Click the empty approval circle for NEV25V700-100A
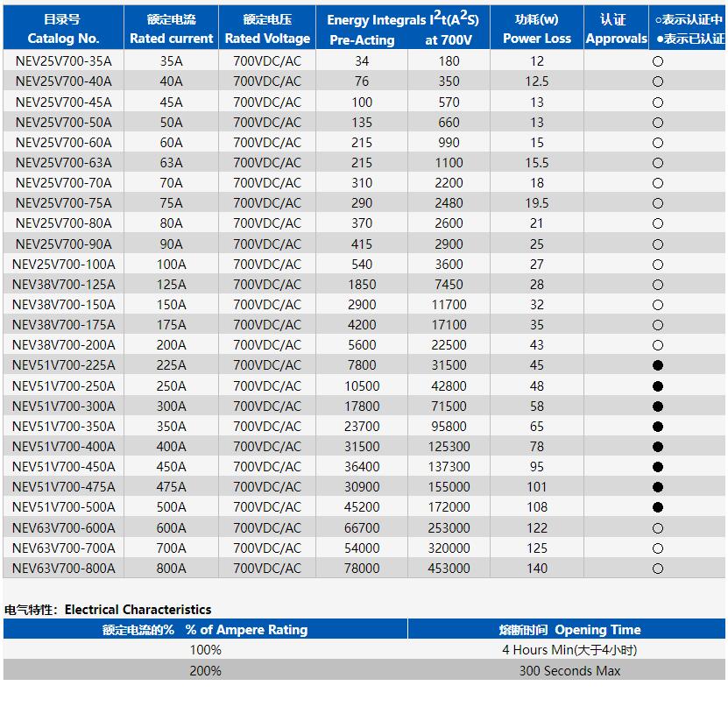The image size is (728, 721). (x=658, y=265)
